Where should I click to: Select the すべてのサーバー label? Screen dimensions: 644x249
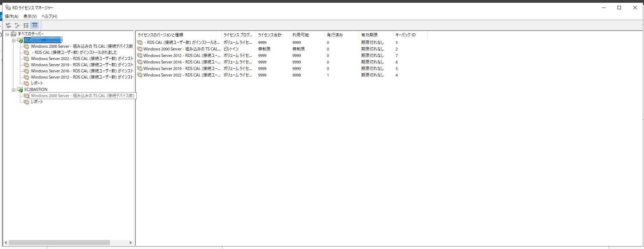point(31,34)
